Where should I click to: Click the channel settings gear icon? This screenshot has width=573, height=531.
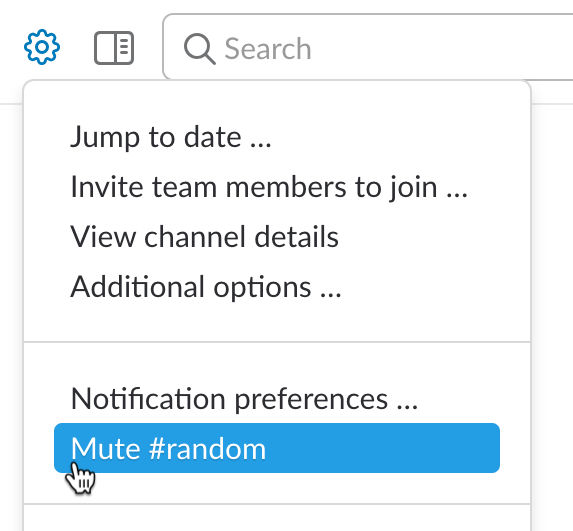point(42,47)
